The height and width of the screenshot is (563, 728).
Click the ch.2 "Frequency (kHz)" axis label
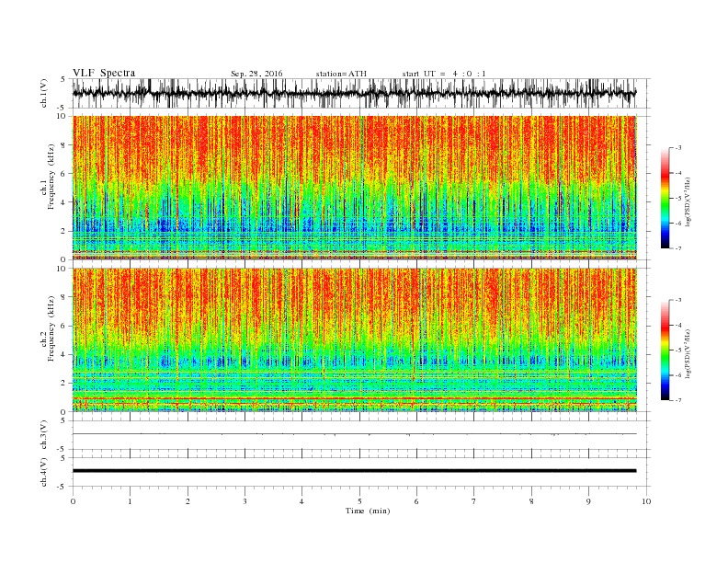tap(51, 328)
